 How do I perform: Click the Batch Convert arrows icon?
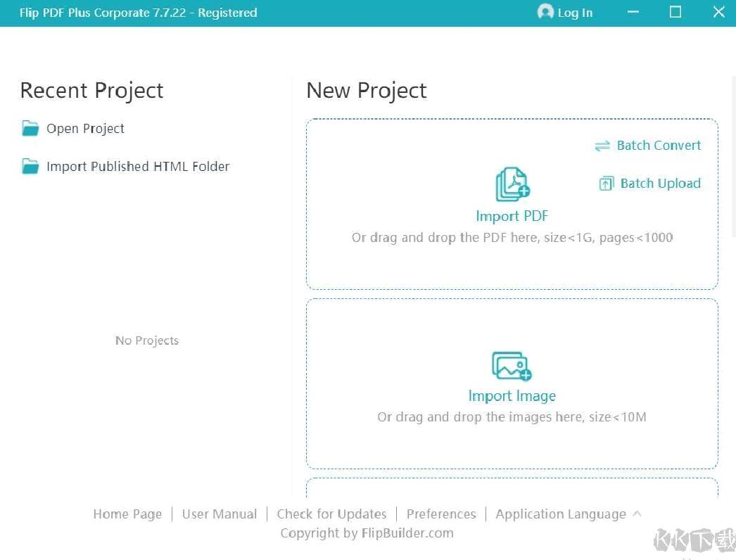pos(602,146)
